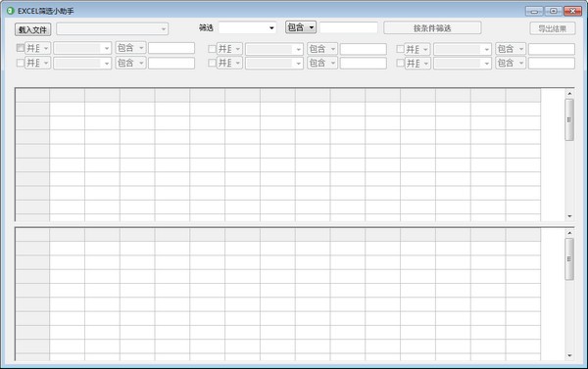
Task: Click the 导出结果 button
Action: (552, 28)
